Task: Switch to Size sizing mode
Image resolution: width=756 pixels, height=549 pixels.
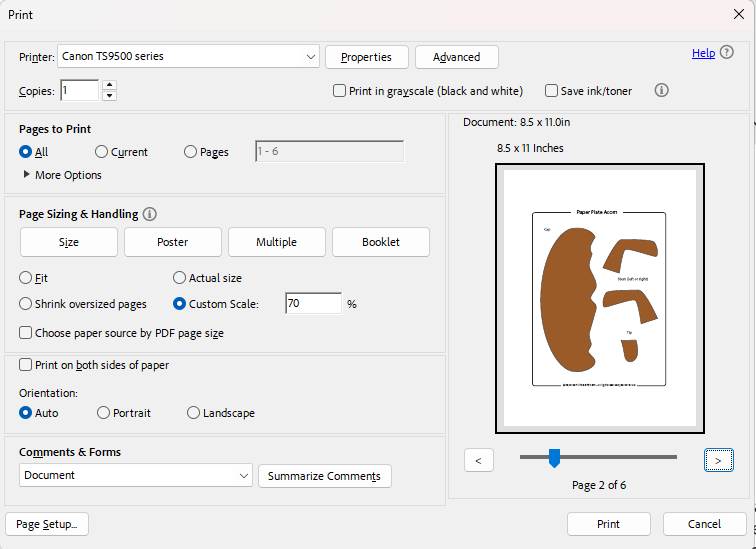Action: pos(69,242)
